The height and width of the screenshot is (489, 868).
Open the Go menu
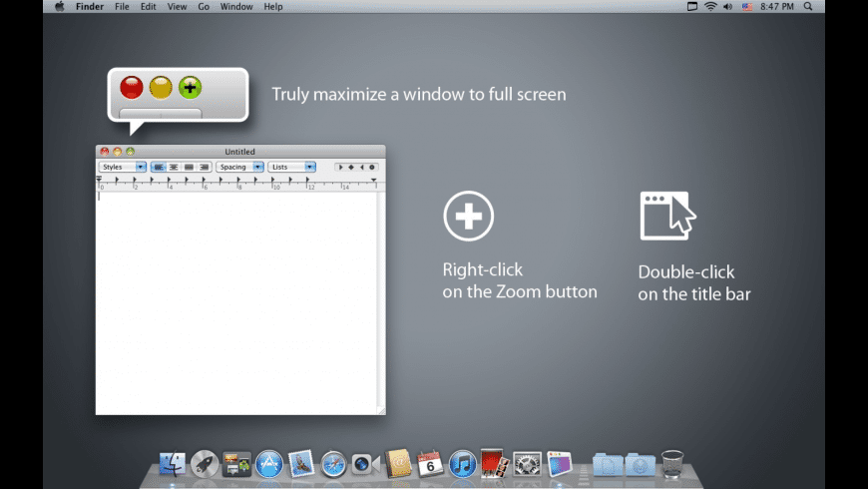[204, 7]
